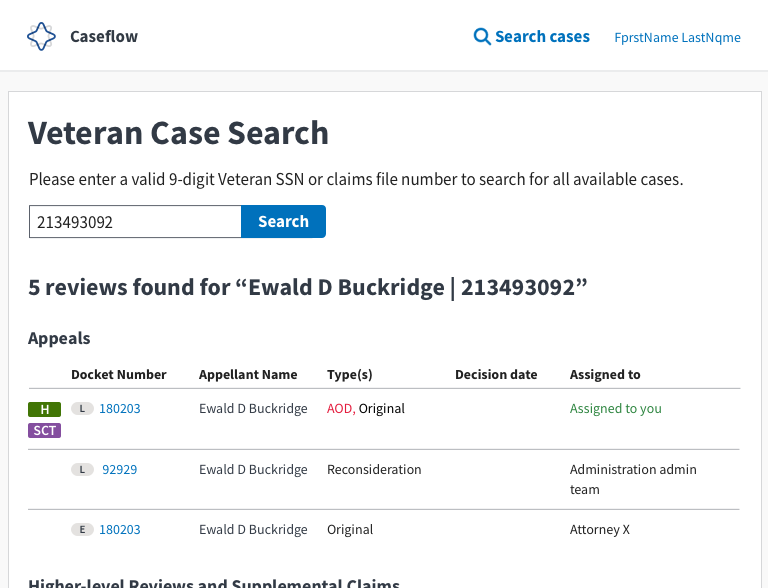The height and width of the screenshot is (588, 768).
Task: Click the E badge beside Attorney X's docket
Action: pos(82,530)
